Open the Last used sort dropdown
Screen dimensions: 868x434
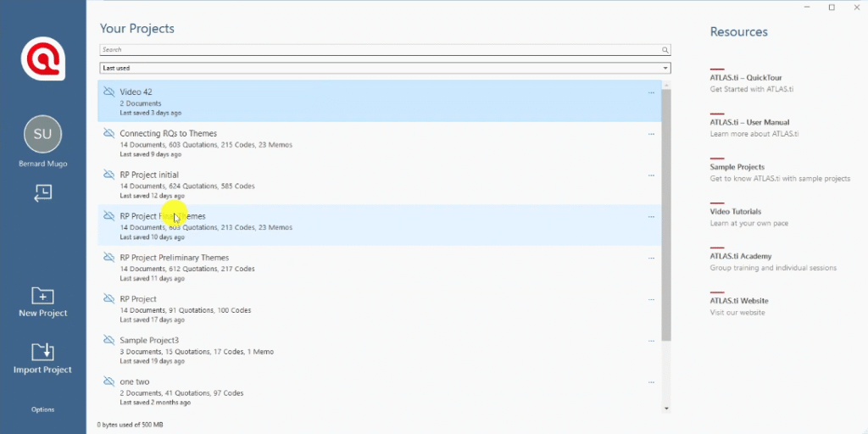[x=385, y=68]
